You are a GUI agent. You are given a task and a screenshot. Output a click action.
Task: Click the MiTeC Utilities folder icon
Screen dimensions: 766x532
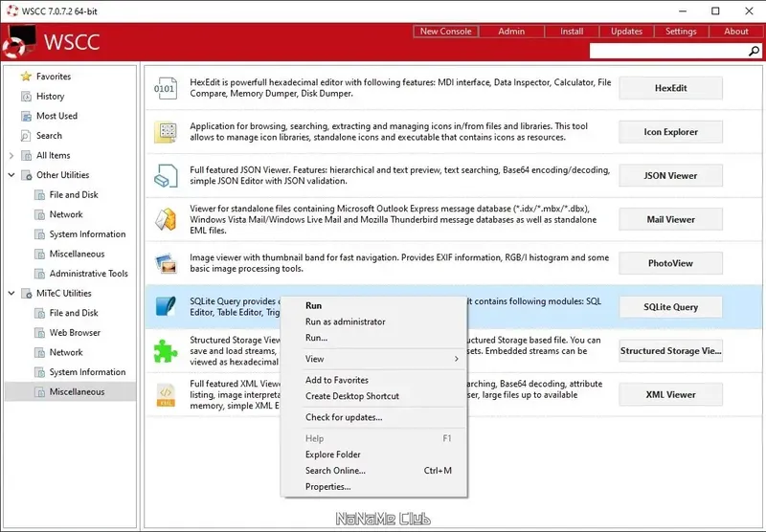[x=27, y=294]
